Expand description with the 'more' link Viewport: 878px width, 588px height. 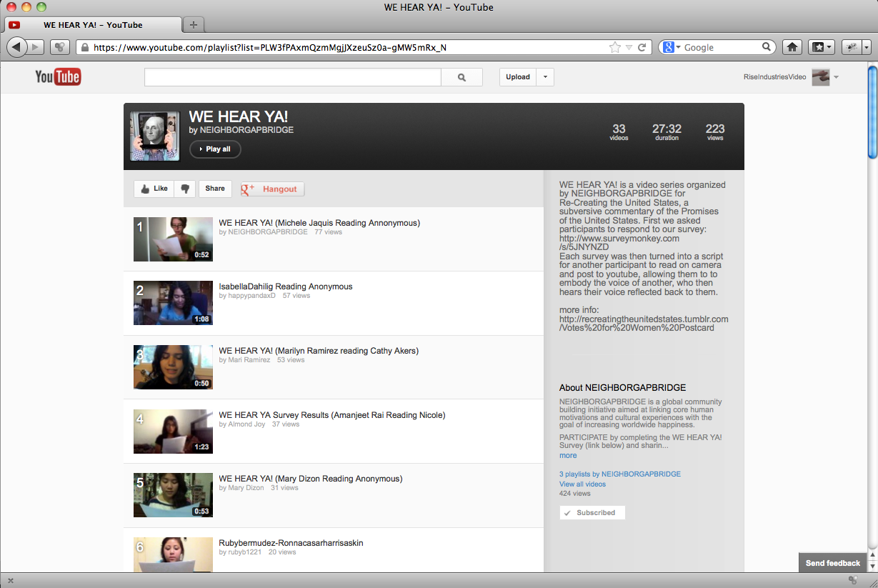pos(568,455)
